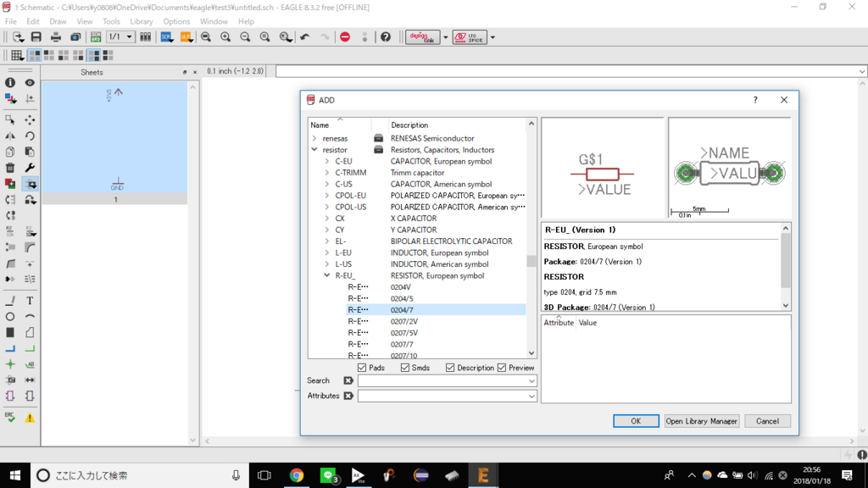
Task: Select the Text tool
Action: pyautogui.click(x=30, y=301)
